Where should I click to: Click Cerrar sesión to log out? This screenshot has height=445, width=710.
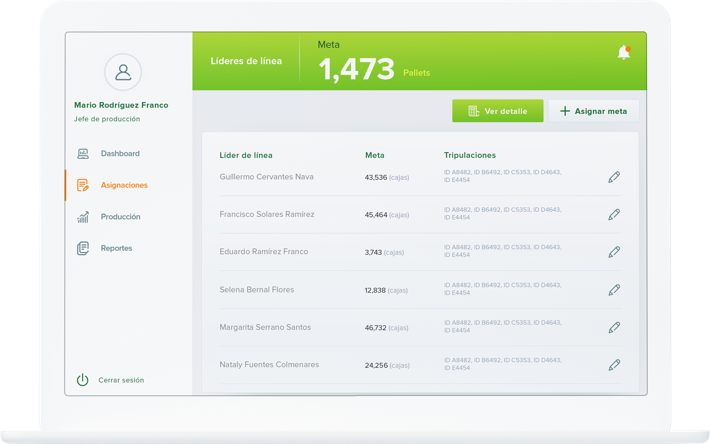121,380
